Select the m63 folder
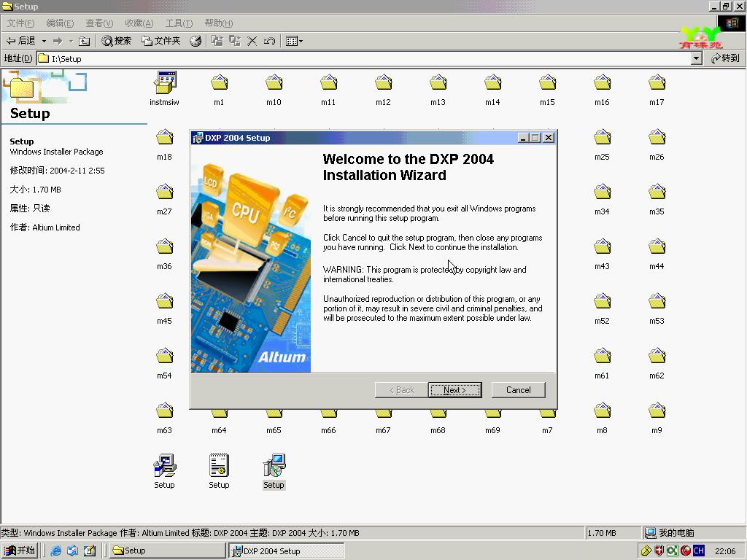This screenshot has width=747, height=560. pyautogui.click(x=164, y=418)
